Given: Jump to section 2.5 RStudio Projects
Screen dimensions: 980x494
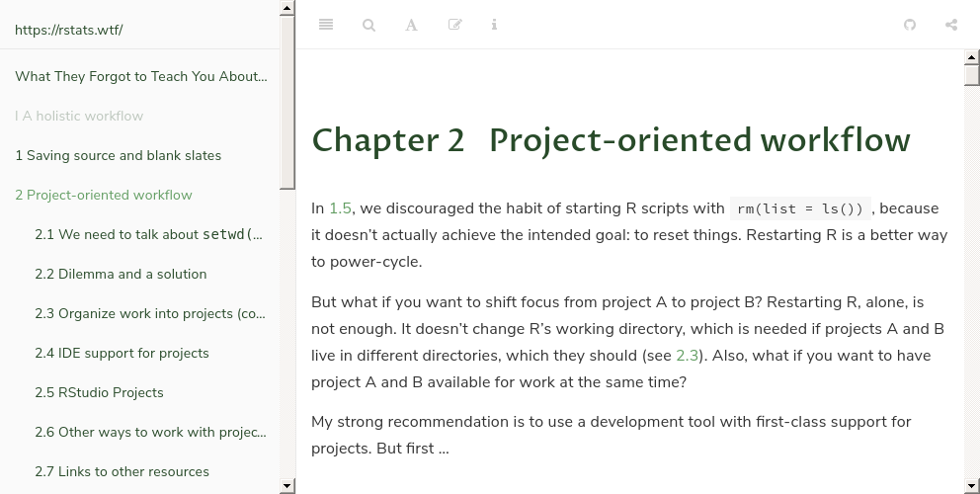Looking at the screenshot, I should 99,392.
